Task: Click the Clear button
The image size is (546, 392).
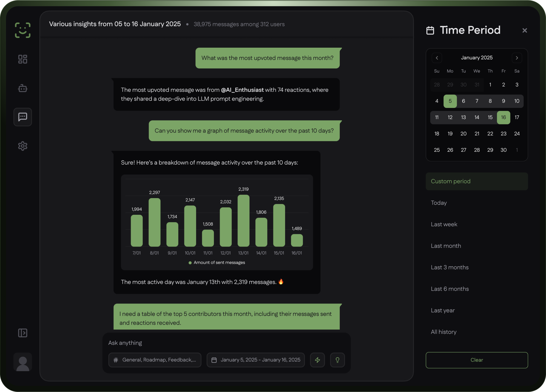Action: (477, 360)
